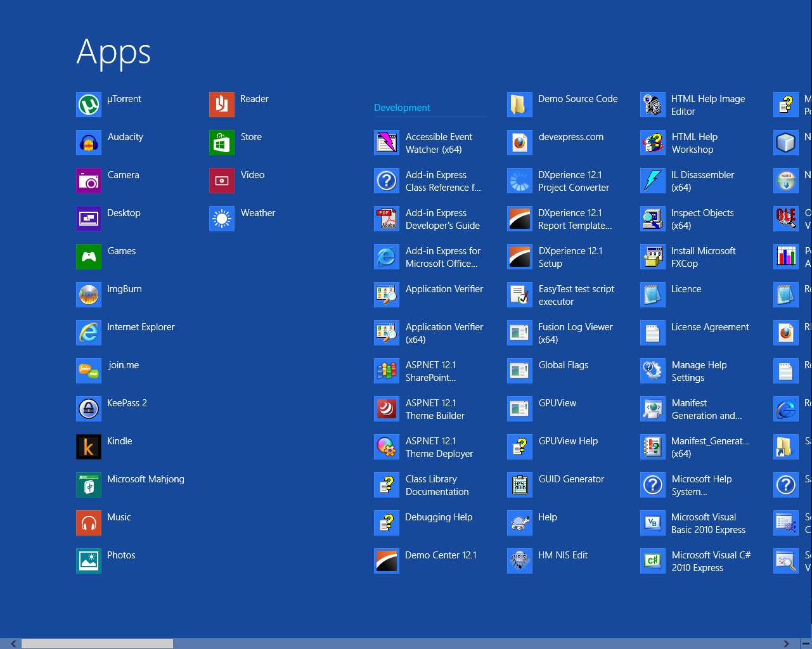The image size is (812, 649).
Task: Open Add-in Express Developer's Guide PDF icon
Action: pos(387,219)
